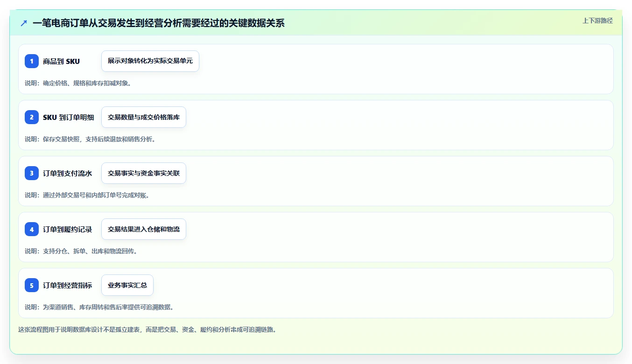
Task: Select the 展示对象转化为实际交易单元 tag
Action: click(x=150, y=61)
